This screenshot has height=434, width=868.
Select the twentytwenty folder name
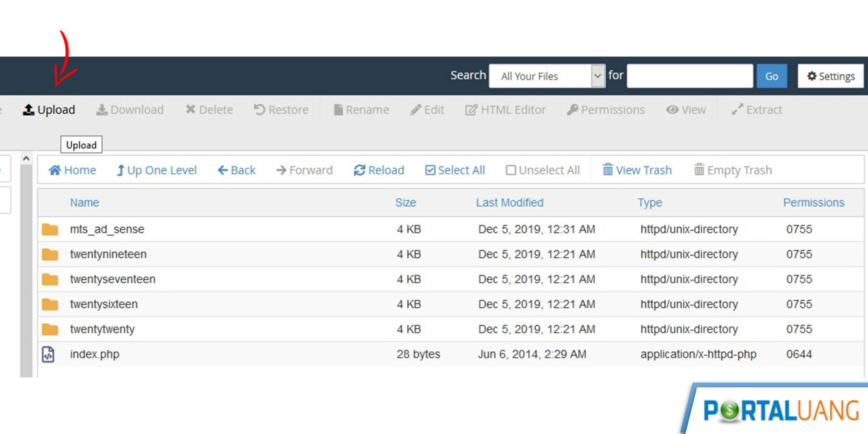[102, 329]
